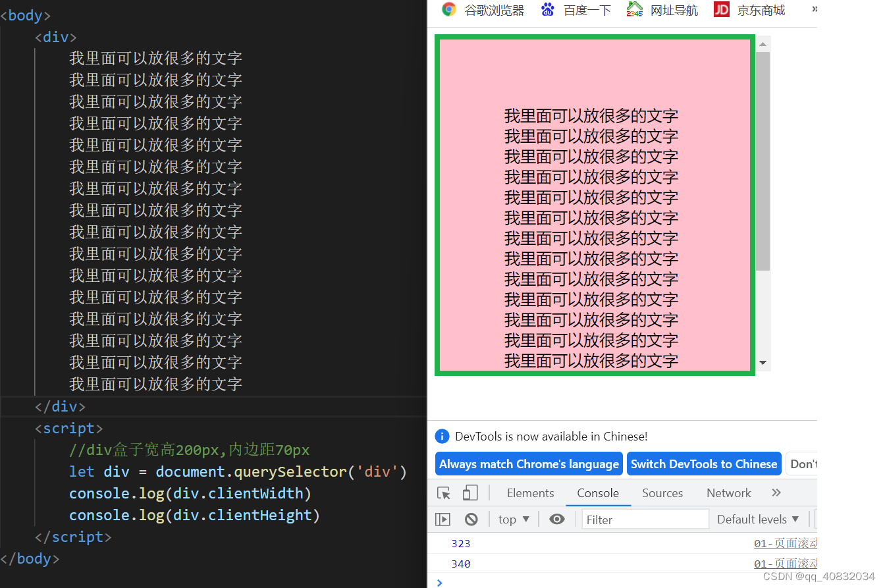
Task: Clear the console with the ban icon
Action: [471, 520]
